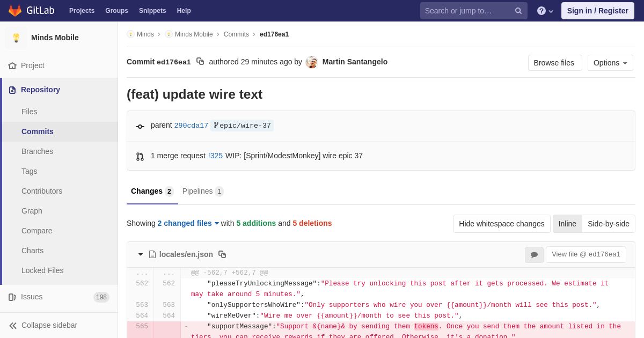Open the Snippets menu item
The image size is (644, 338).
[152, 11]
